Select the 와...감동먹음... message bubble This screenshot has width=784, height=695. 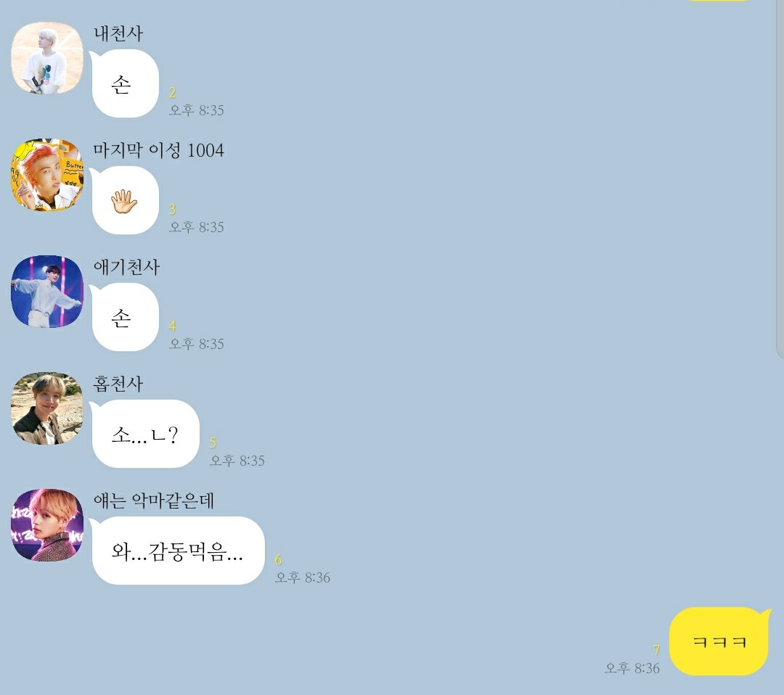click(178, 551)
